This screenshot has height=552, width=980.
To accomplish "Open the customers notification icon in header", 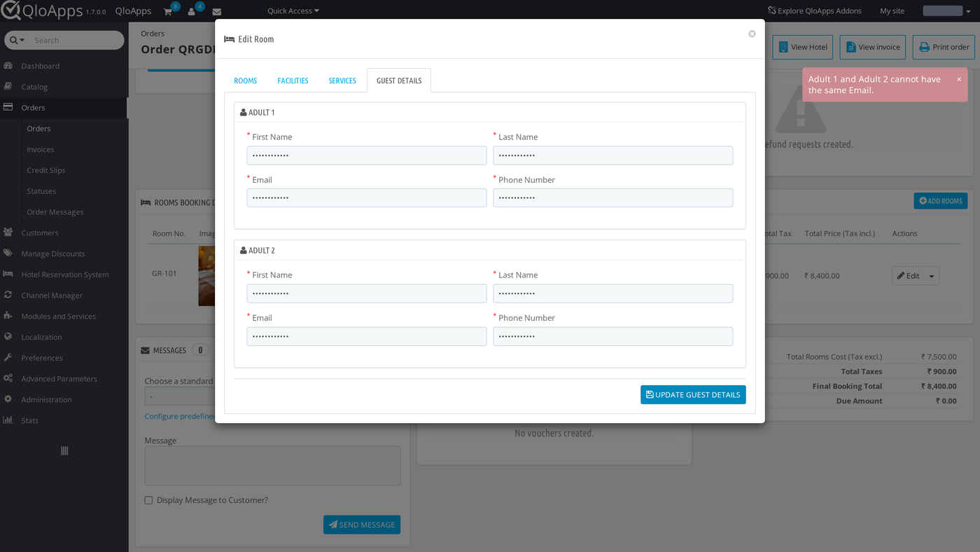I will [x=192, y=12].
